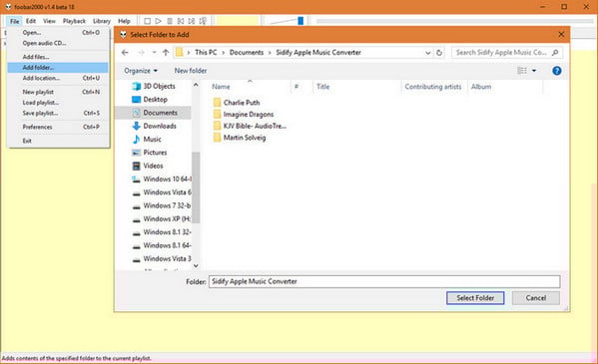Sort by Album column header

pos(481,87)
